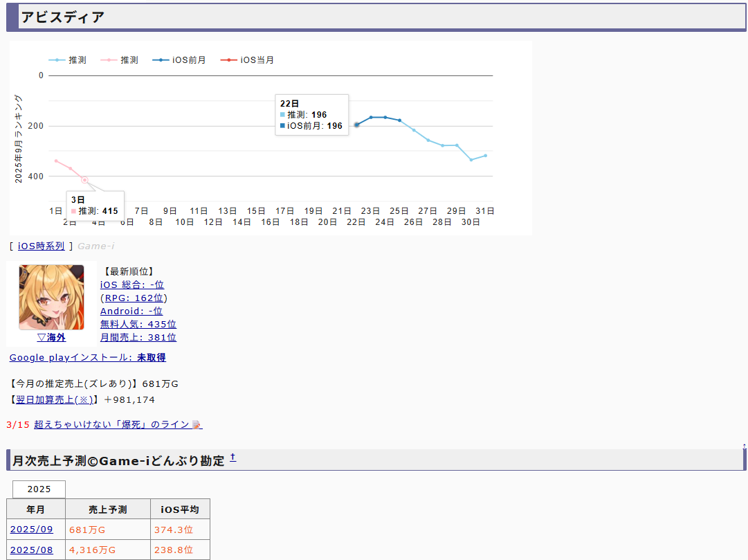Click the 月次売上予測©Game-iどんぶり勘定 heading

point(118,461)
